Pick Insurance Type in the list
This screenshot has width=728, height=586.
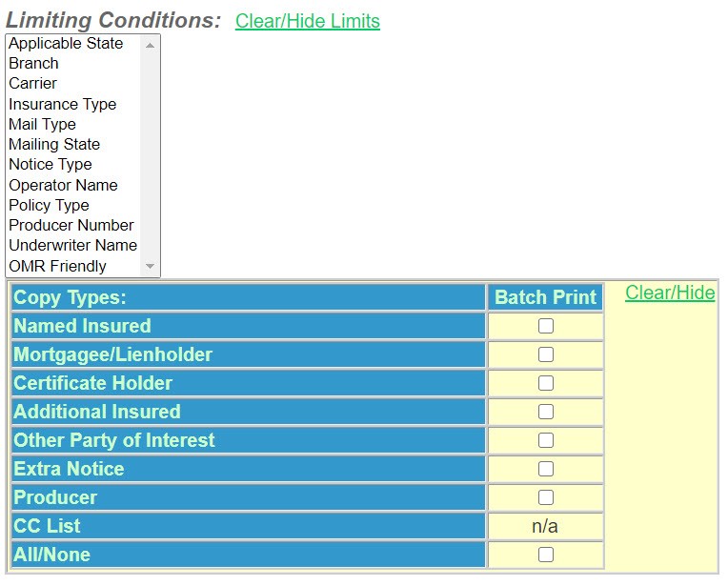point(62,104)
